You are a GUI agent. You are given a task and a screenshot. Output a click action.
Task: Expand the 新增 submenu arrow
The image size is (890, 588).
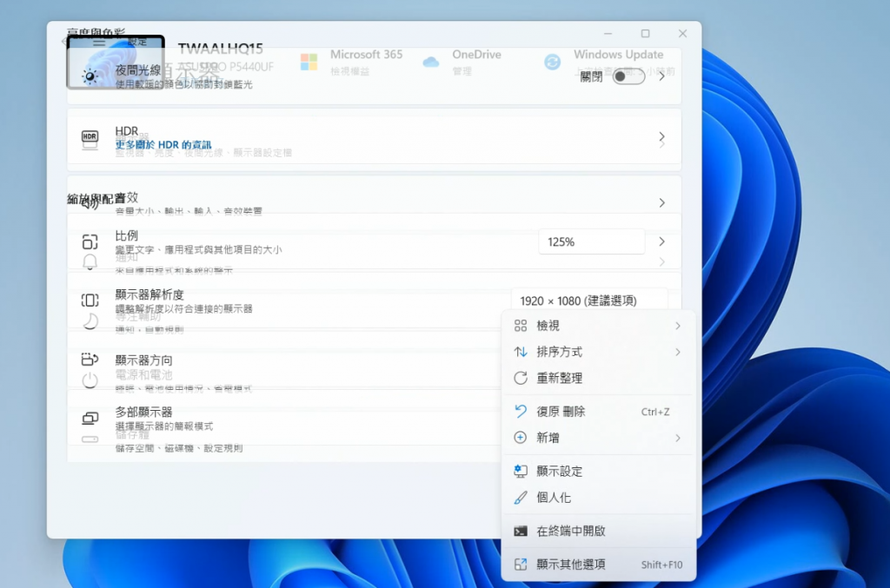click(678, 438)
